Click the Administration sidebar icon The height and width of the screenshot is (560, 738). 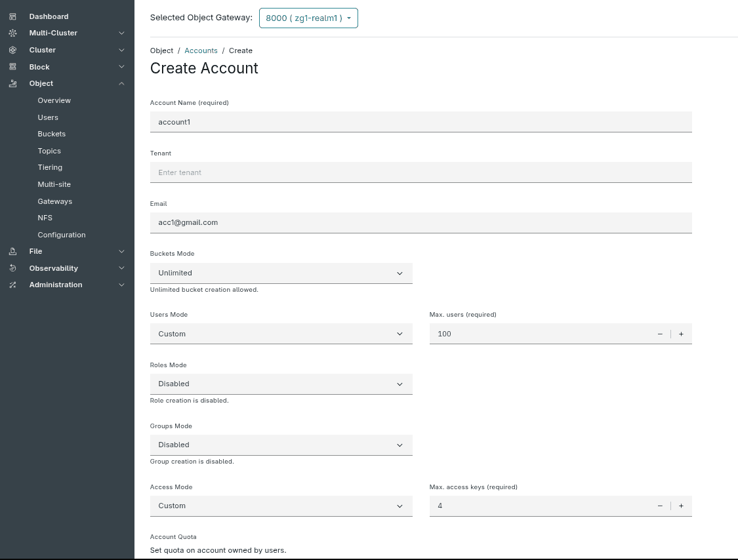coord(12,285)
